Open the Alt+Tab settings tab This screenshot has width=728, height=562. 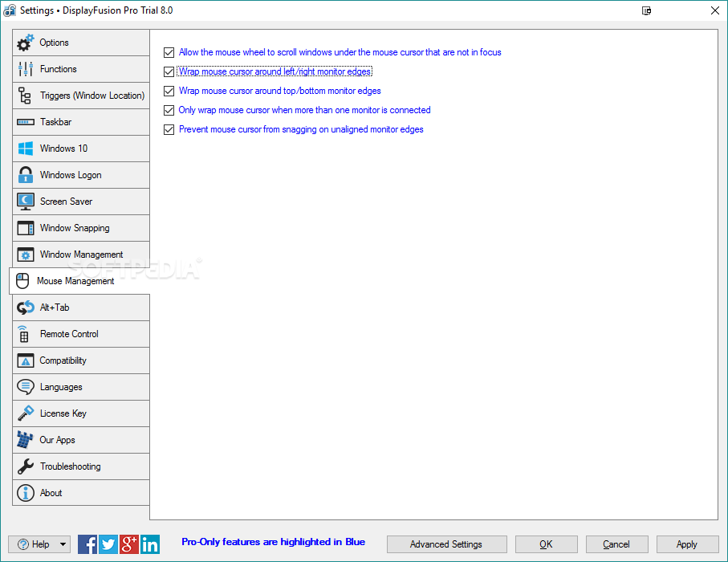click(81, 307)
